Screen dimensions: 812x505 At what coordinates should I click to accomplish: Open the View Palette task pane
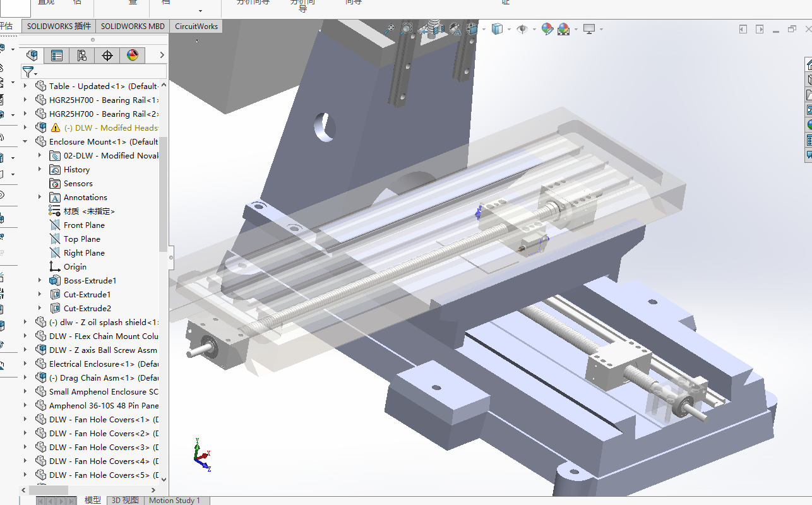tap(808, 110)
